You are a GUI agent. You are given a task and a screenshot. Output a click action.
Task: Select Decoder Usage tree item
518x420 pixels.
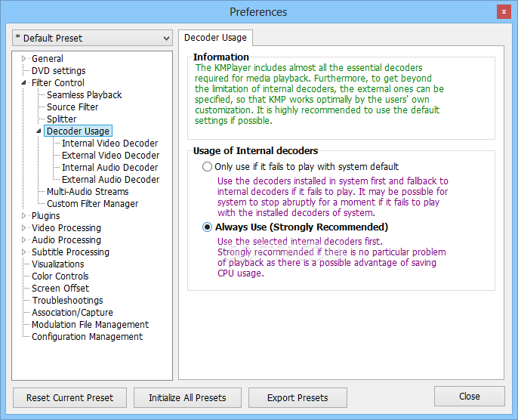78,131
